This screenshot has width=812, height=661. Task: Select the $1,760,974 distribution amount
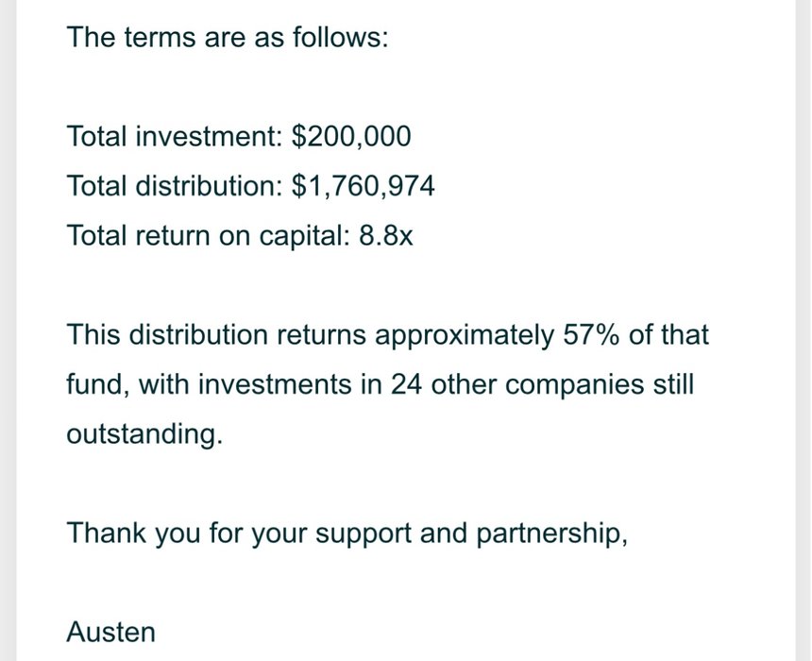(364, 186)
